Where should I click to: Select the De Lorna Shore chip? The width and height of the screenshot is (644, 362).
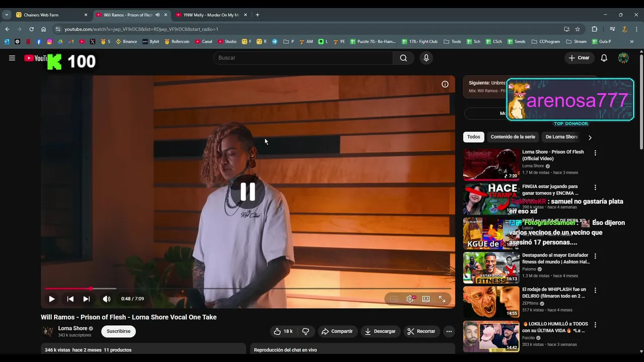(561, 137)
